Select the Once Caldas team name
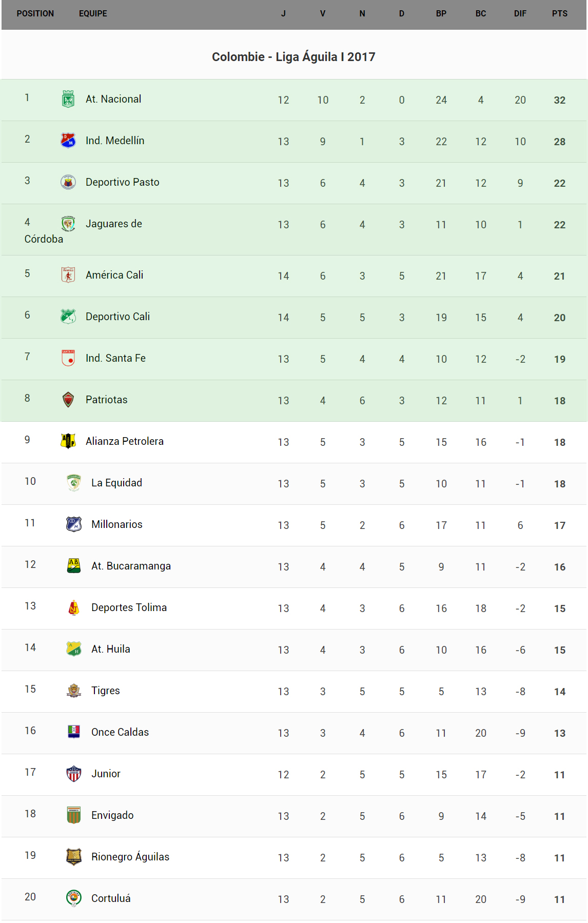588x923 pixels. (x=120, y=732)
